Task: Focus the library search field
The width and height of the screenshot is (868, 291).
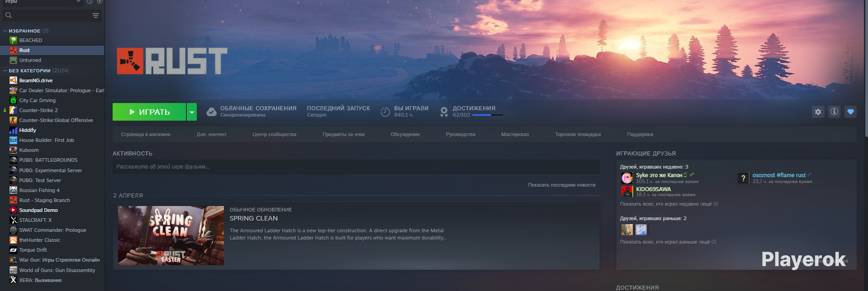Action: click(x=52, y=15)
